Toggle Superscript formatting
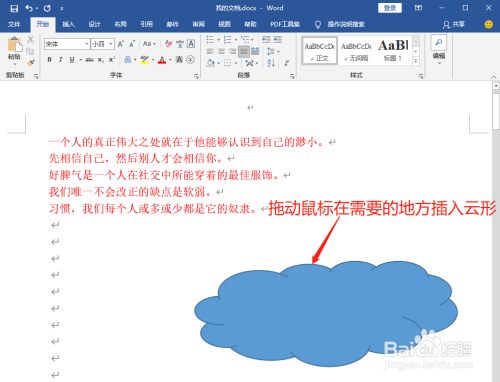This screenshot has width=500, height=382. 112,60
